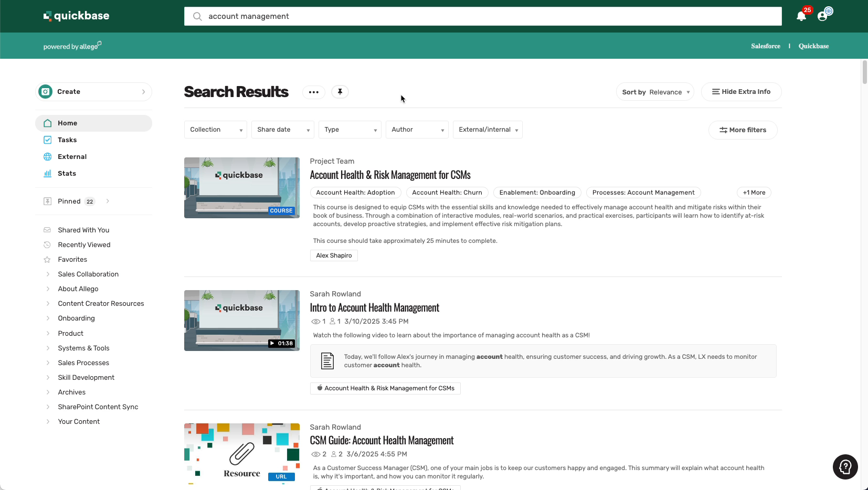
Task: Open the Stats section in the sidebar
Action: point(67,173)
